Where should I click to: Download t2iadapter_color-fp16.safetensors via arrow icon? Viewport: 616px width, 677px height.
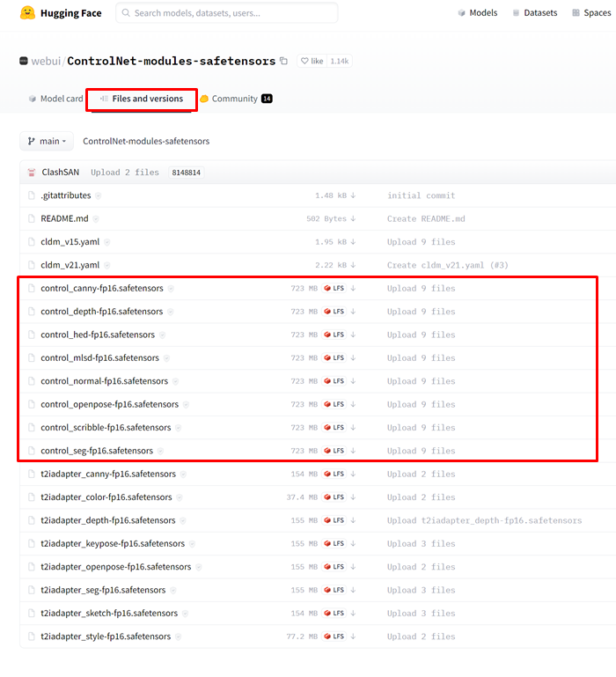353,497
